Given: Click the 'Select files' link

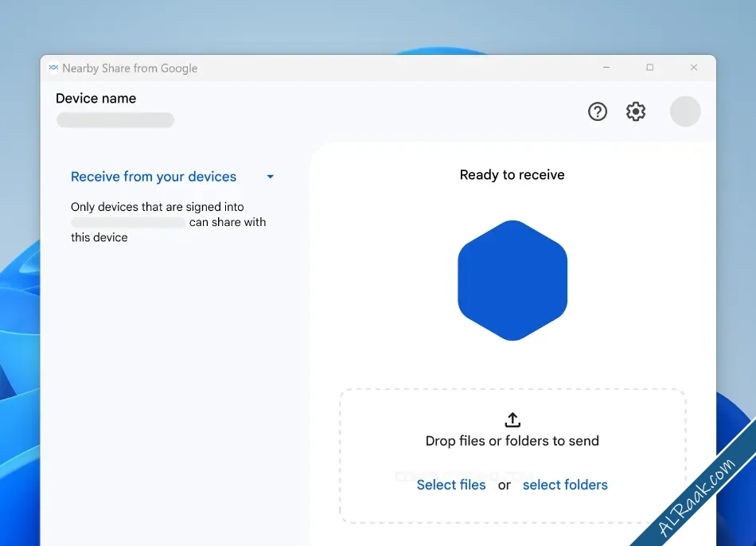Looking at the screenshot, I should pyautogui.click(x=451, y=485).
